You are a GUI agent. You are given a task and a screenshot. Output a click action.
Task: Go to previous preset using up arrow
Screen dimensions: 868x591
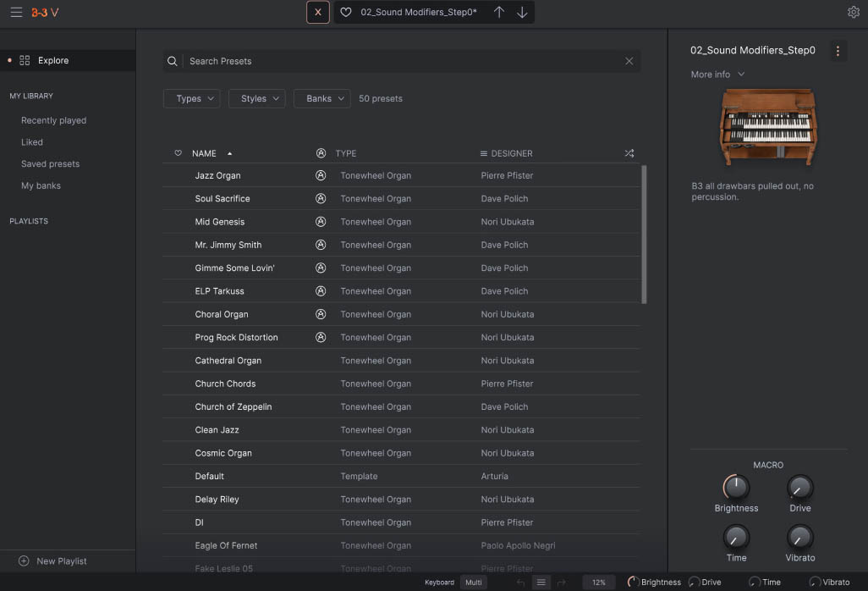tap(499, 12)
